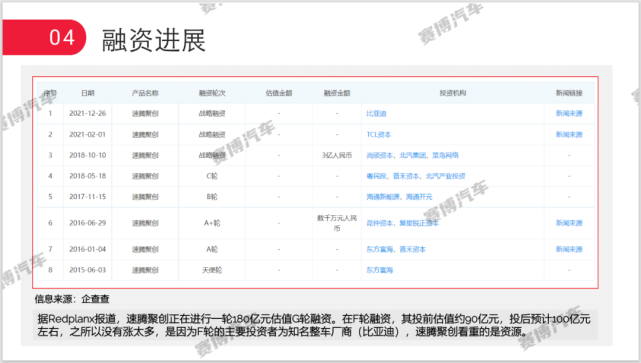Image resolution: width=641 pixels, height=363 pixels.
Task: Click the 尚颀资本 link in row 3
Action: click(380, 155)
